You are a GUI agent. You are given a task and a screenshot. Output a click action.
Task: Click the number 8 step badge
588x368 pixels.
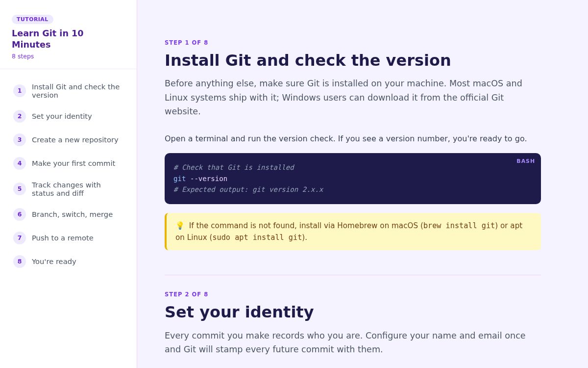(20, 262)
